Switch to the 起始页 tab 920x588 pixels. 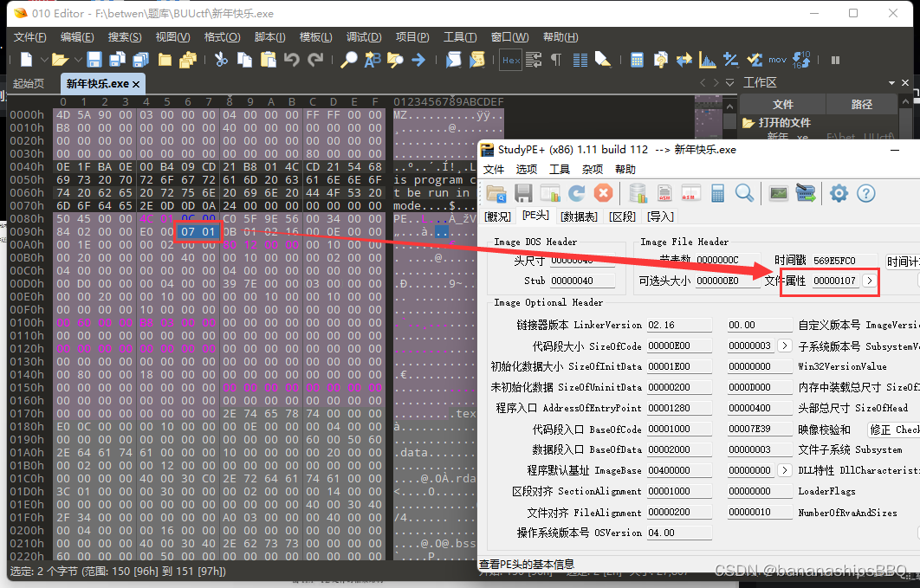coord(29,83)
